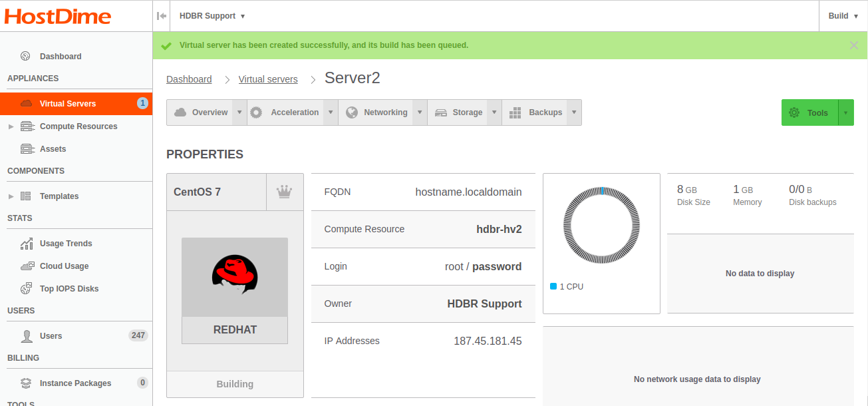Expand the Tools button dropdown arrow

[x=846, y=112]
